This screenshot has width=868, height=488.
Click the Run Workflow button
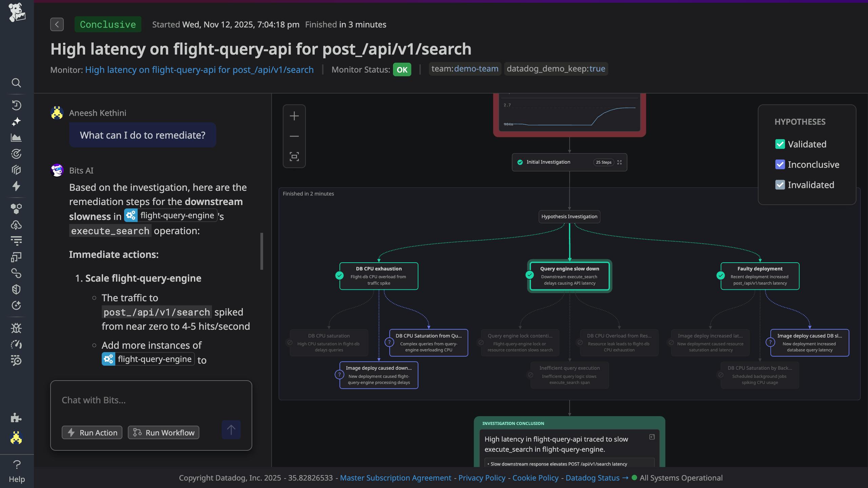tap(163, 432)
